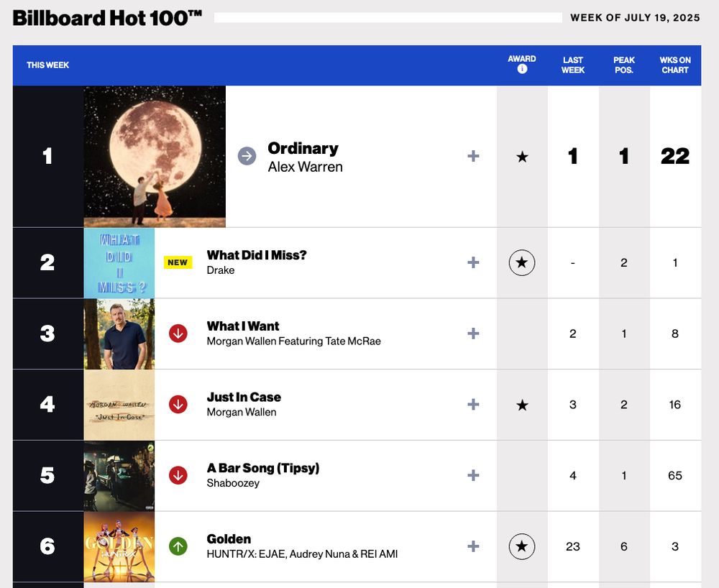Click star award icon for Just In Case
719x588 pixels.
[x=522, y=405]
